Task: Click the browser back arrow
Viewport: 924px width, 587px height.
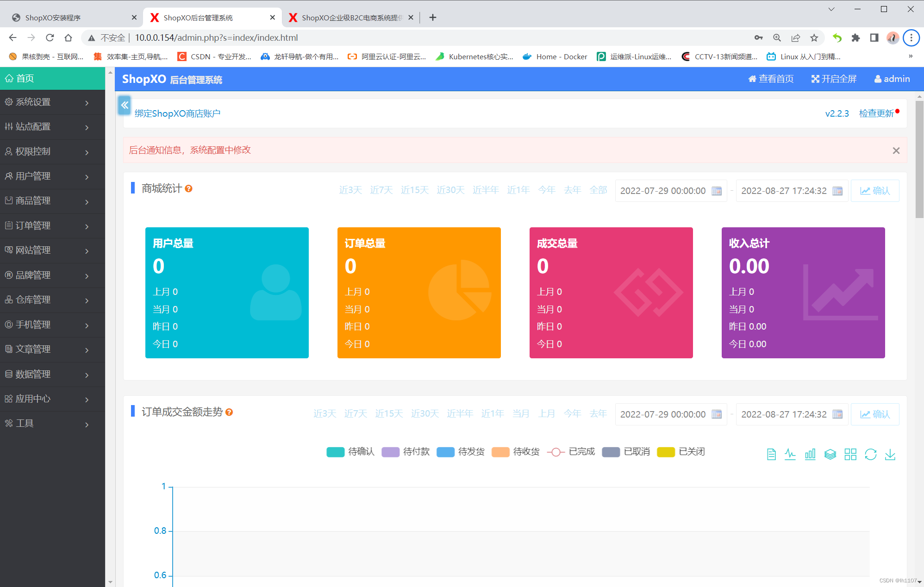Action: (x=13, y=37)
